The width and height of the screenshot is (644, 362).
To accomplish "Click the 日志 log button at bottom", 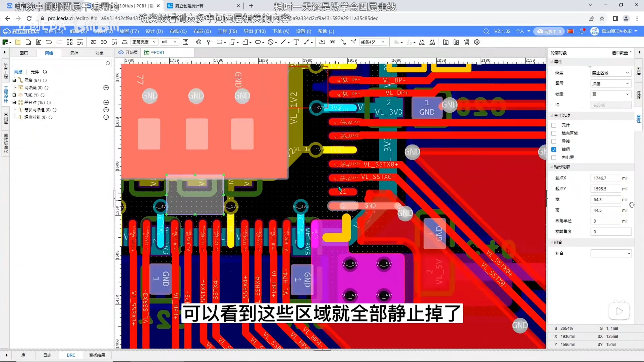I will pos(47,355).
